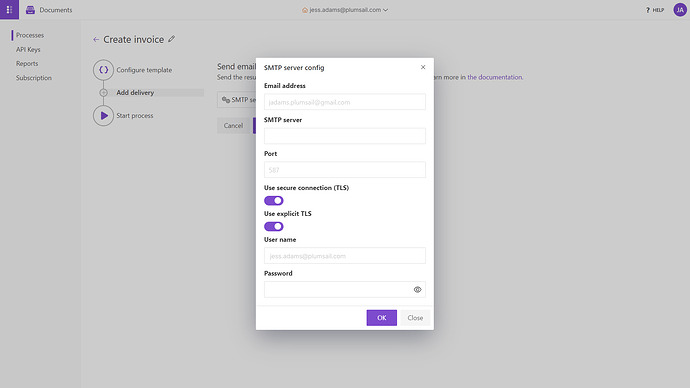
Task: Click the Configure template step icon
Action: [x=103, y=70]
